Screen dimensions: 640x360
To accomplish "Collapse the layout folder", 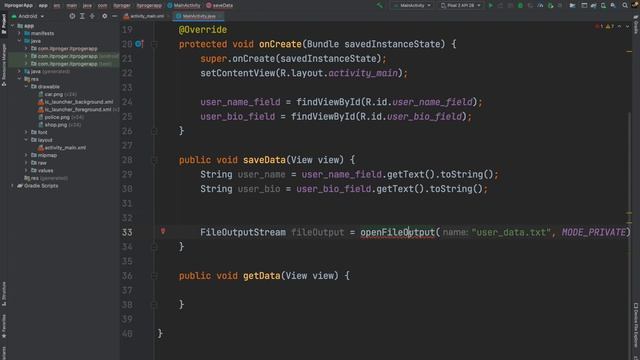I will (x=27, y=140).
